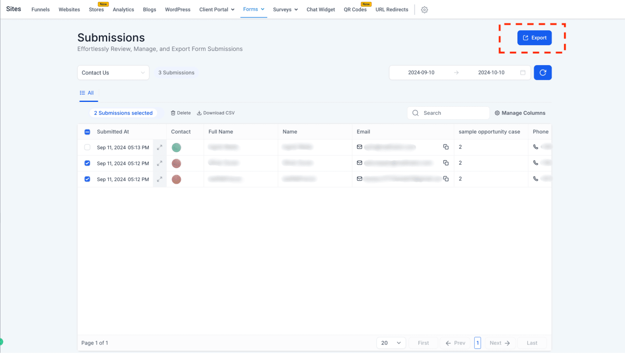
Task: Open the WordPress tab
Action: click(177, 10)
